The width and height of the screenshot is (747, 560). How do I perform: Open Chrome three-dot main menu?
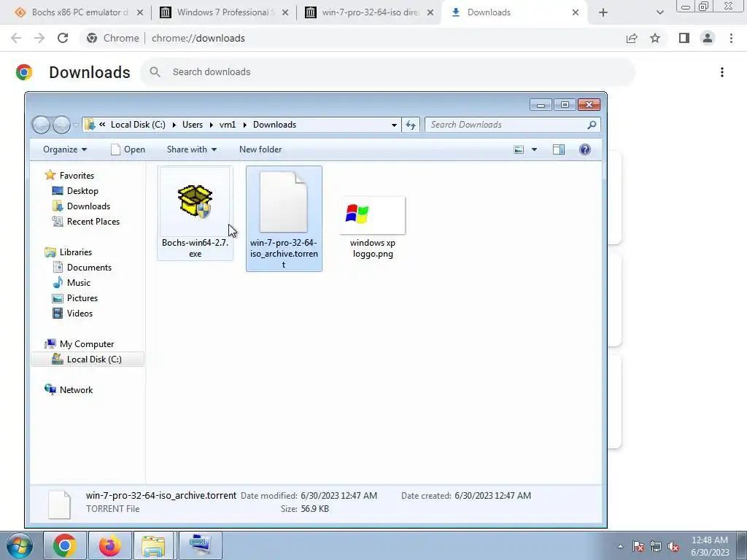tap(731, 38)
